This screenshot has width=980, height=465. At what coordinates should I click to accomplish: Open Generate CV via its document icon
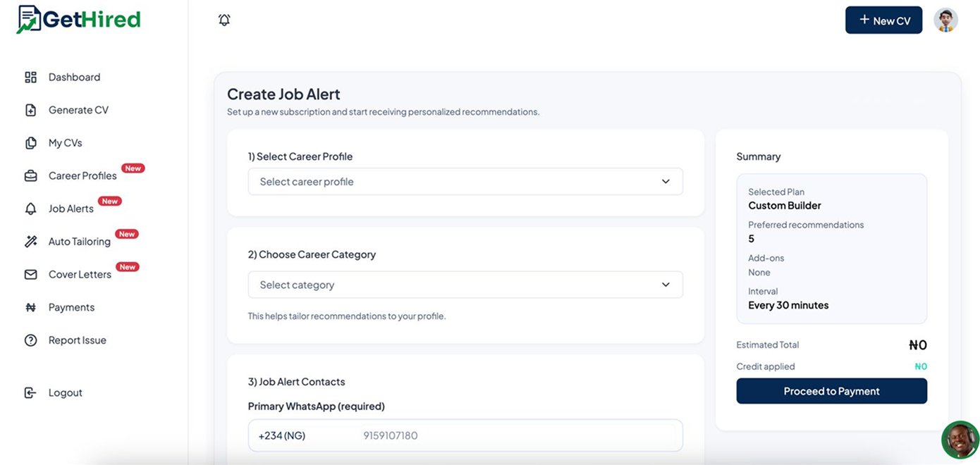31,109
